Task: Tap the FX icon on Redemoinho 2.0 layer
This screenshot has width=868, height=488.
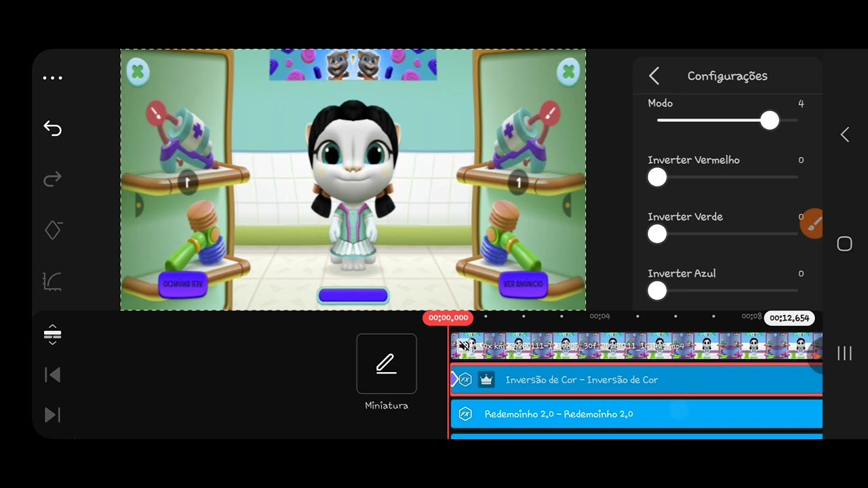Action: pos(465,414)
